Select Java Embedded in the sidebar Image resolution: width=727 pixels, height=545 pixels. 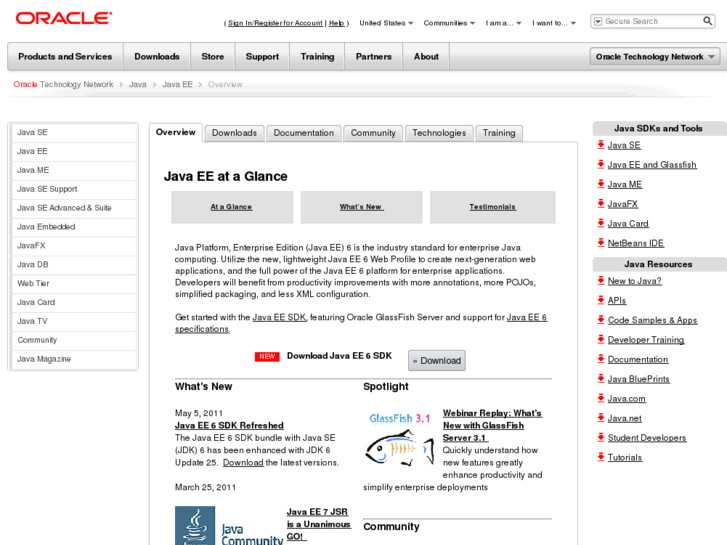74,227
